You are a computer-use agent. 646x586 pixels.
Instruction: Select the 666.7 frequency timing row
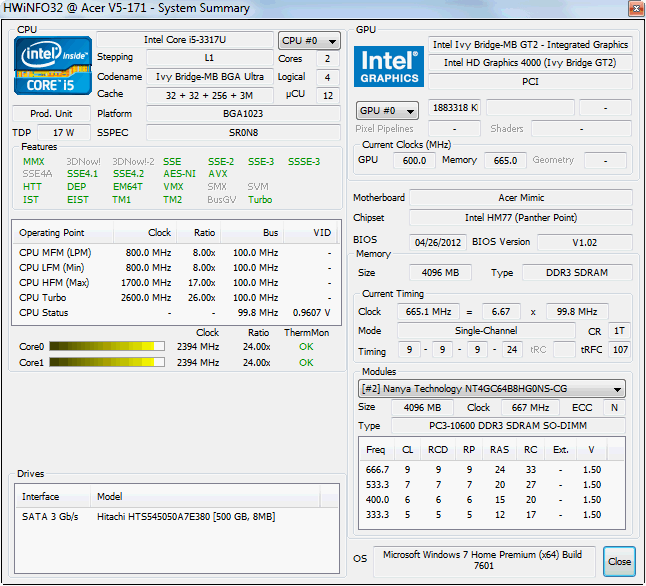492,470
